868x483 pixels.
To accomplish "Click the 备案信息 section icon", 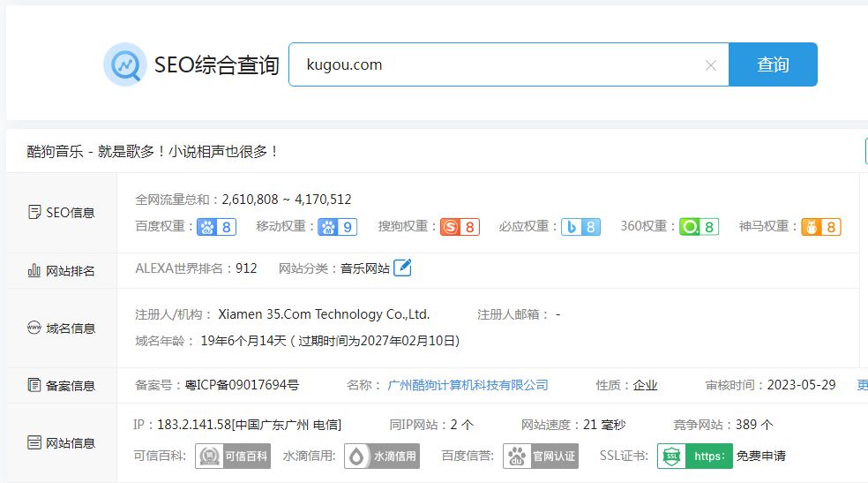I will click(x=34, y=385).
